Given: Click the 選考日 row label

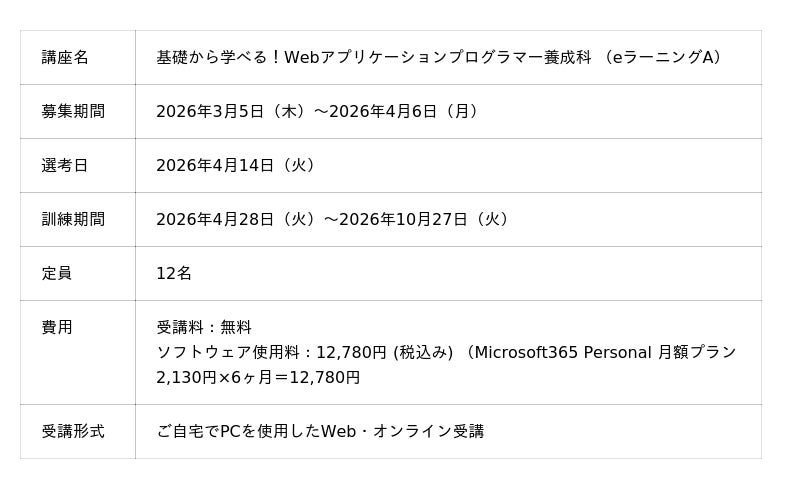Looking at the screenshot, I should tap(65, 166).
